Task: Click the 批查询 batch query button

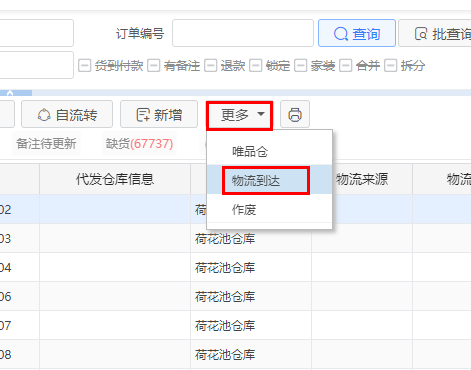Action: (x=435, y=33)
